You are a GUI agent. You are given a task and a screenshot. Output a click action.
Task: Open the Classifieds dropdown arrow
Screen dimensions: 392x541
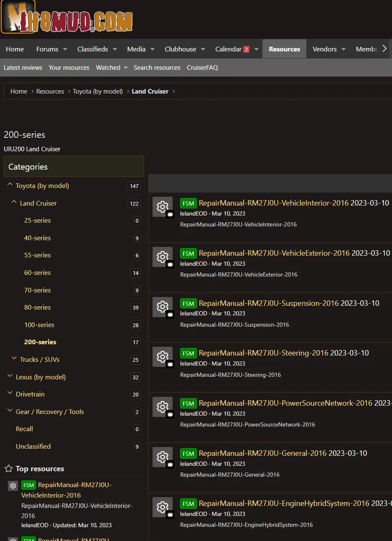pyautogui.click(x=115, y=49)
